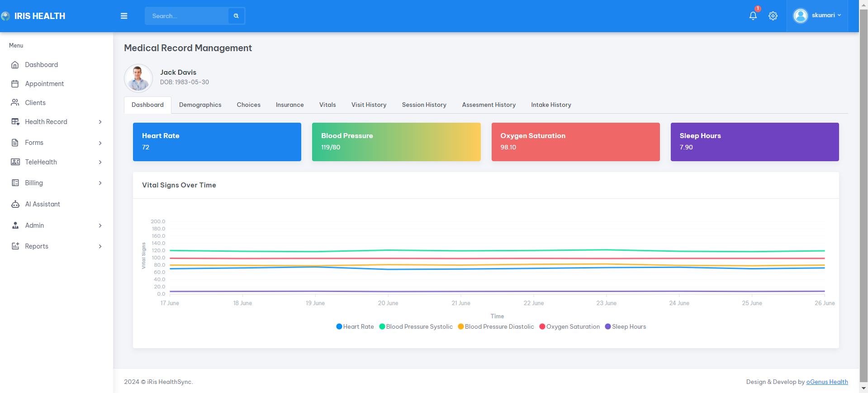Click the Health Record icon
This screenshot has height=393, width=868.
click(x=15, y=122)
